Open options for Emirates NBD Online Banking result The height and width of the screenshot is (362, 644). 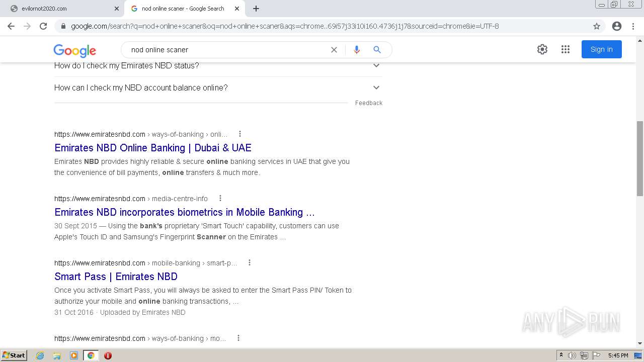[x=240, y=134]
